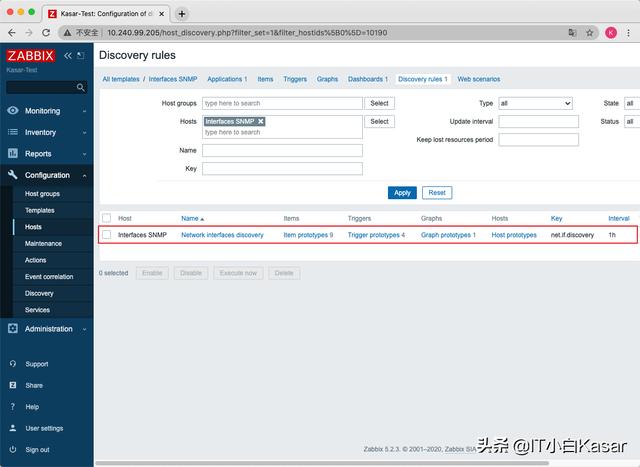
Task: Click Select button for Host groups
Action: point(379,103)
